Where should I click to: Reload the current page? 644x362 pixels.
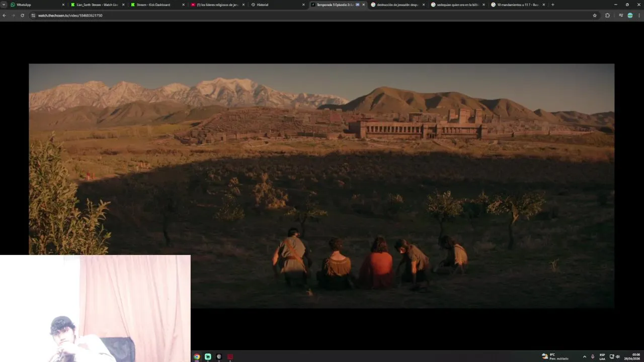point(22,16)
